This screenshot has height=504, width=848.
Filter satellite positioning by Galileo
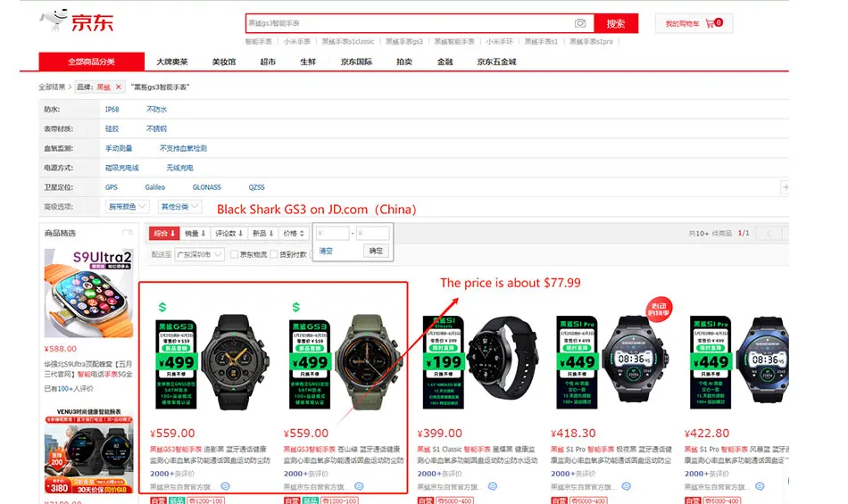click(154, 187)
